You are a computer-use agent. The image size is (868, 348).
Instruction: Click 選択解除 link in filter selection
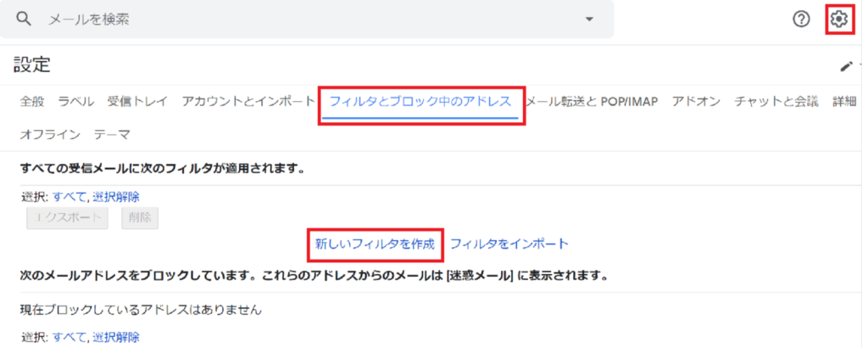tap(115, 196)
